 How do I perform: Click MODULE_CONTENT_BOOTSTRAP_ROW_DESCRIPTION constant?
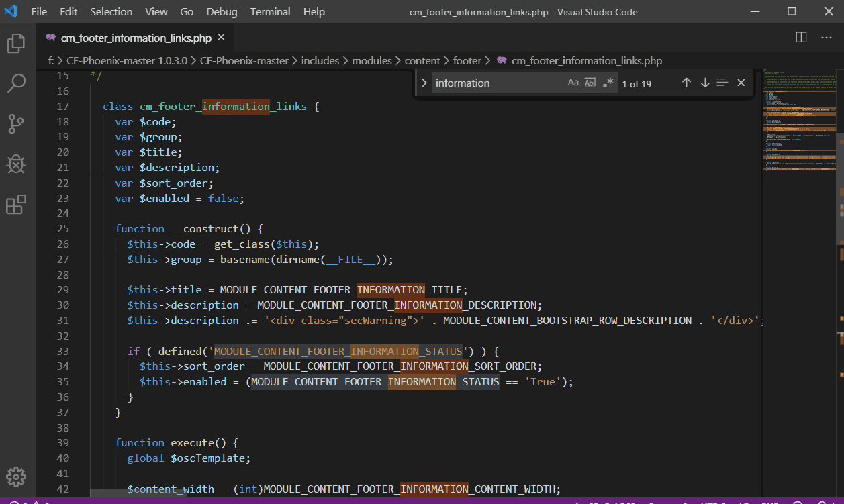coord(567,320)
